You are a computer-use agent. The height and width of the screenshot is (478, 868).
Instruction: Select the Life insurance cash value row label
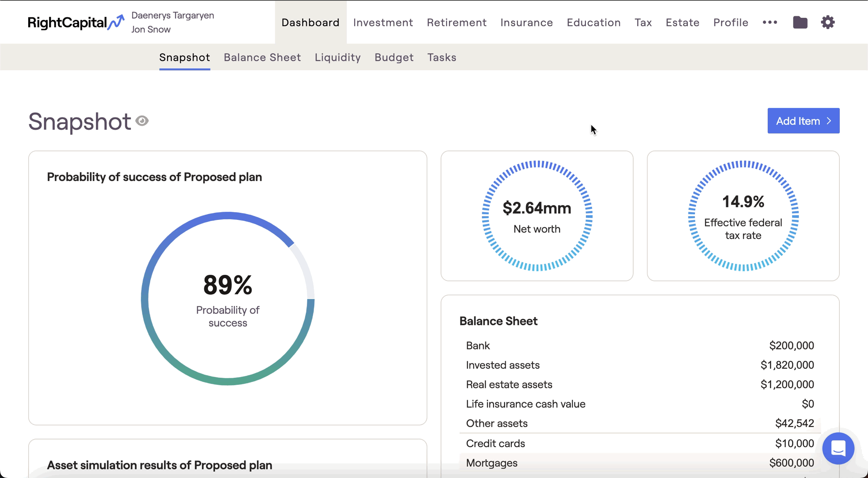(525, 404)
